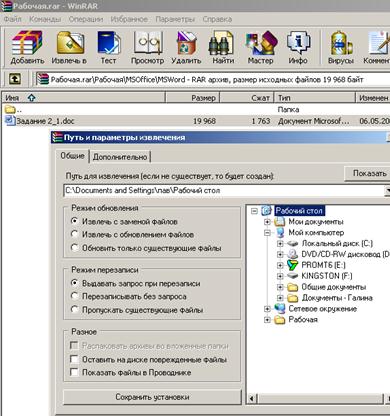Click the extraction path input field
390x416 pixels.
coord(224,190)
